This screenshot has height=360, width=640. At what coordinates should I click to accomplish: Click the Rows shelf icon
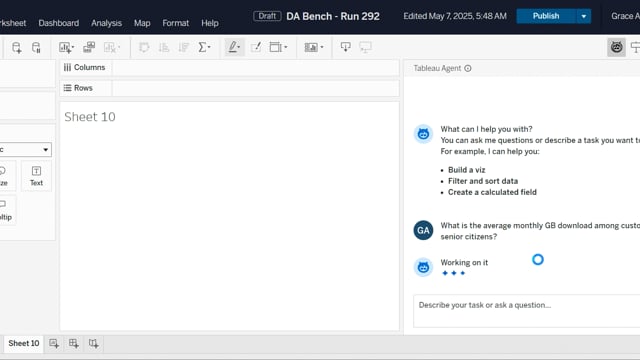click(67, 88)
